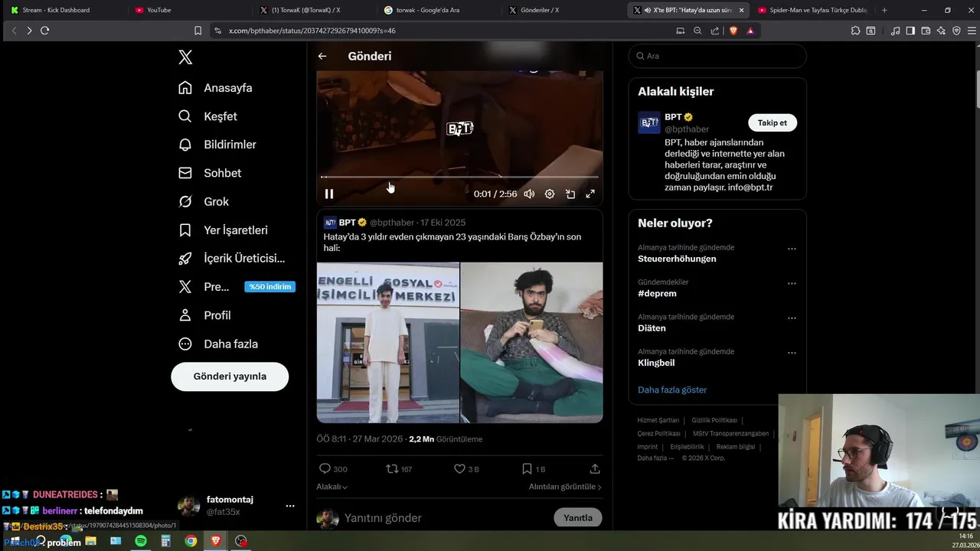Viewport: 980px width, 551px height.
Task: Open @bpthaber handle in quoted post
Action: pyautogui.click(x=392, y=223)
